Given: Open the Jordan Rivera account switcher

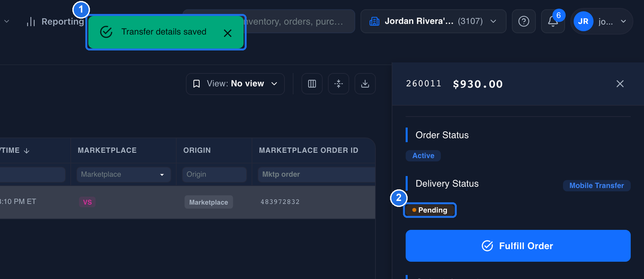Looking at the screenshot, I should 433,21.
